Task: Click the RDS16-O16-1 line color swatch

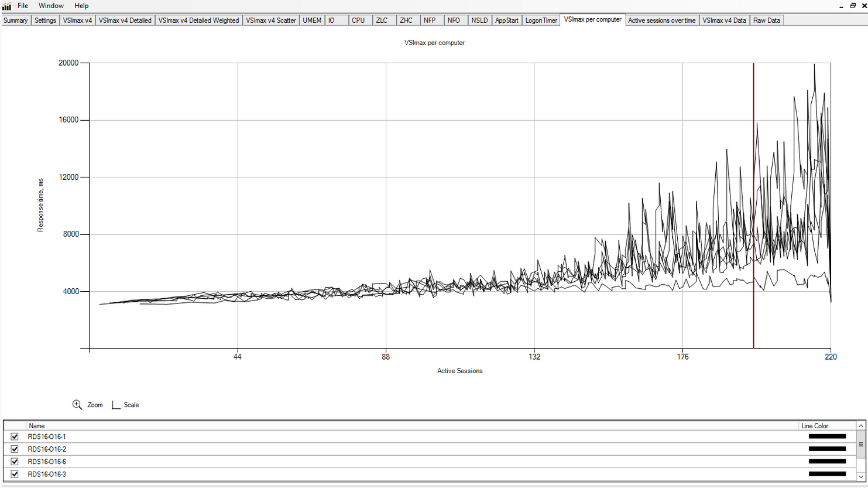Action: [827, 436]
